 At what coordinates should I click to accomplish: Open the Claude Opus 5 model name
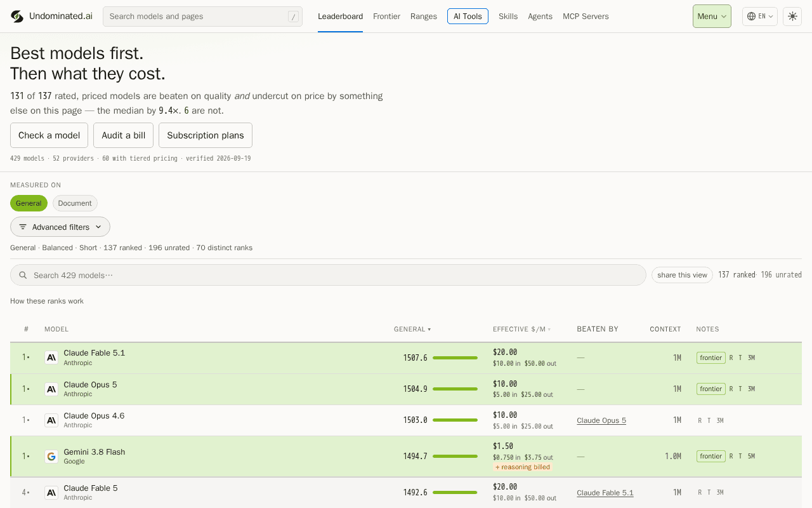point(90,385)
